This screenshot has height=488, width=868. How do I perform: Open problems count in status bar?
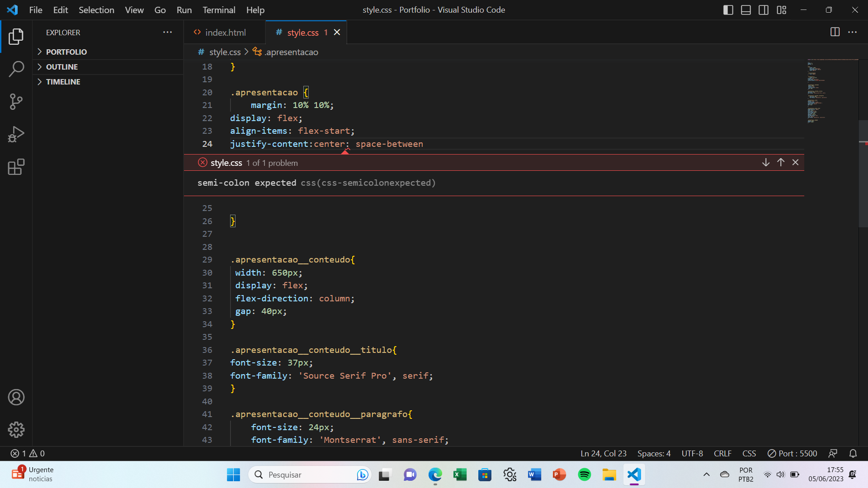point(28,453)
